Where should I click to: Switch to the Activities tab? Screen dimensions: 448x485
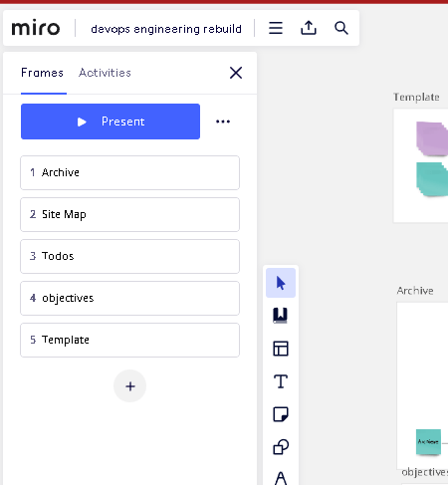coord(105,73)
